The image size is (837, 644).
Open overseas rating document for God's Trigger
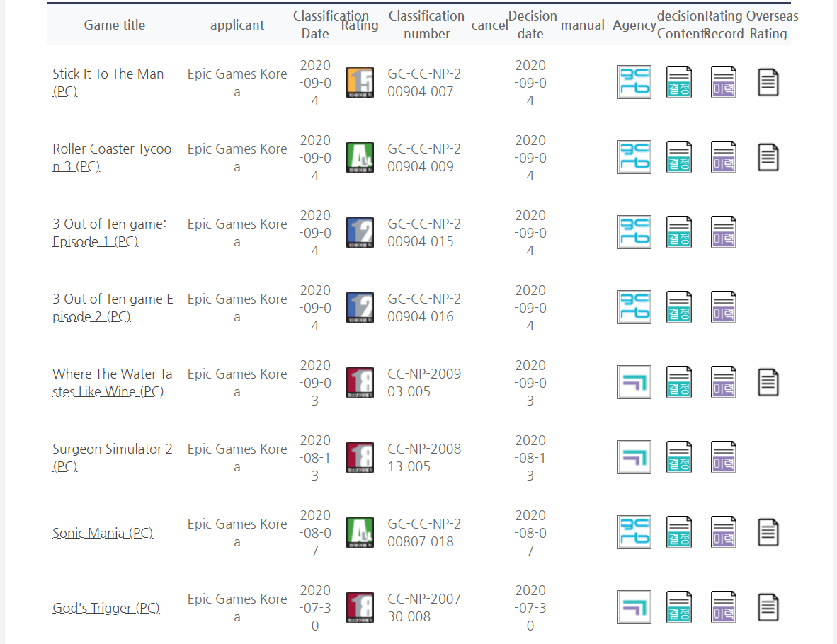(768, 608)
